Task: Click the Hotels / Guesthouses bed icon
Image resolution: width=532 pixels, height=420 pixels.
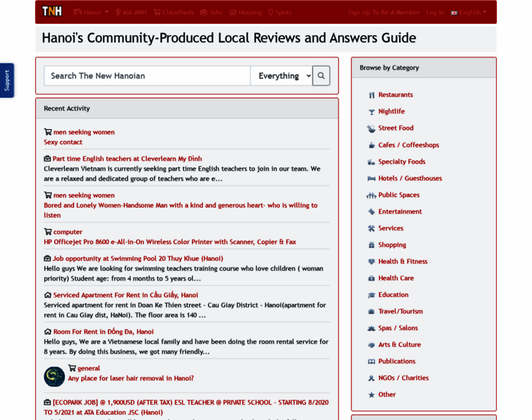Action: pos(372,178)
